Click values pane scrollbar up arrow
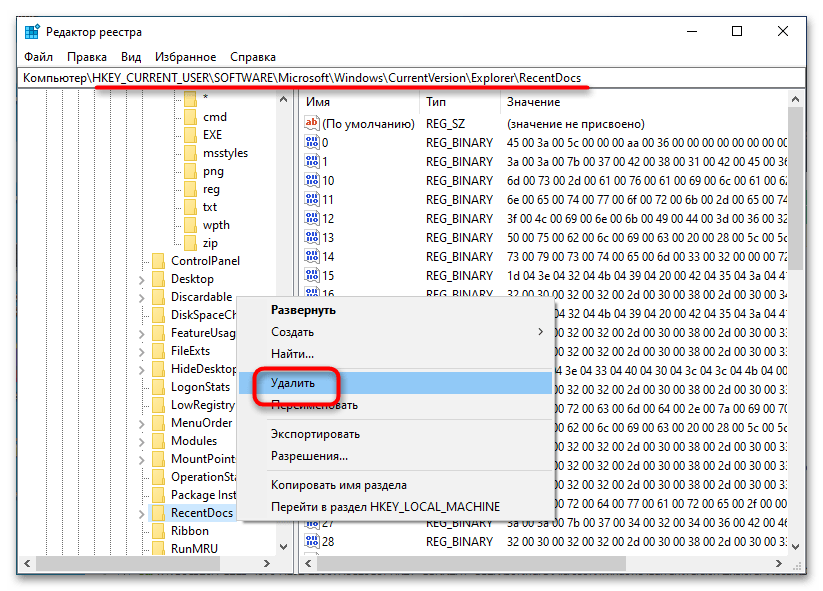Viewport: 823px width, 591px height. pos(795,99)
